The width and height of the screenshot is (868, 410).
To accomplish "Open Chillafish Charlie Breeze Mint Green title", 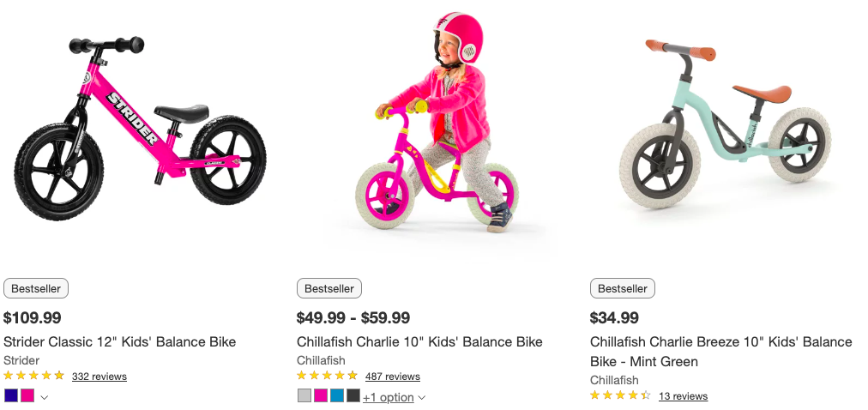I will tap(720, 351).
